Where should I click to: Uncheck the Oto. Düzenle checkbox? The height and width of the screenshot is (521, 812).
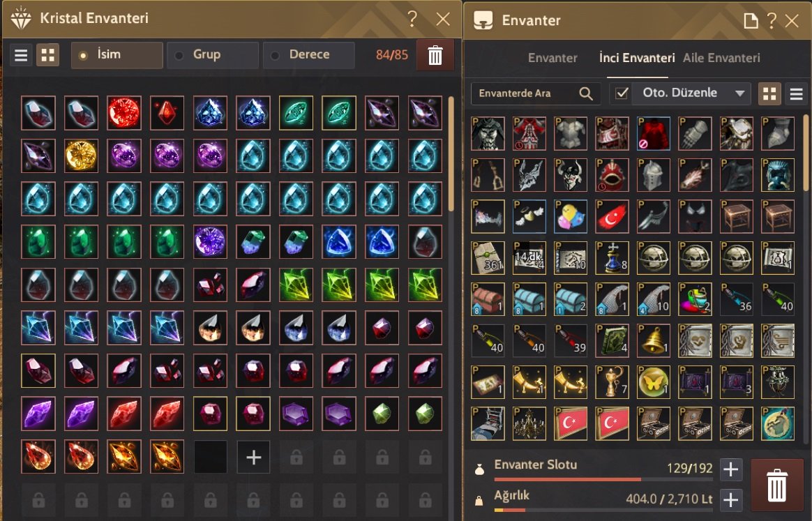point(622,93)
